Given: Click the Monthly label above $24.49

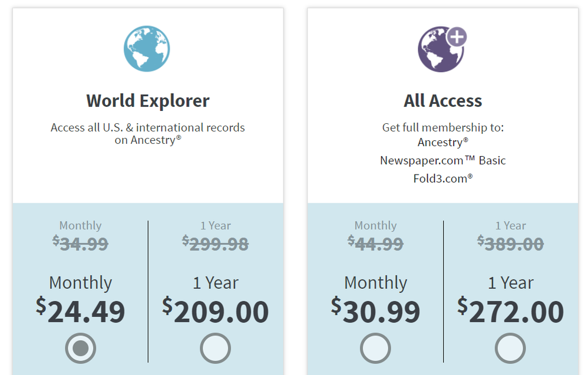Looking at the screenshot, I should coord(80,283).
